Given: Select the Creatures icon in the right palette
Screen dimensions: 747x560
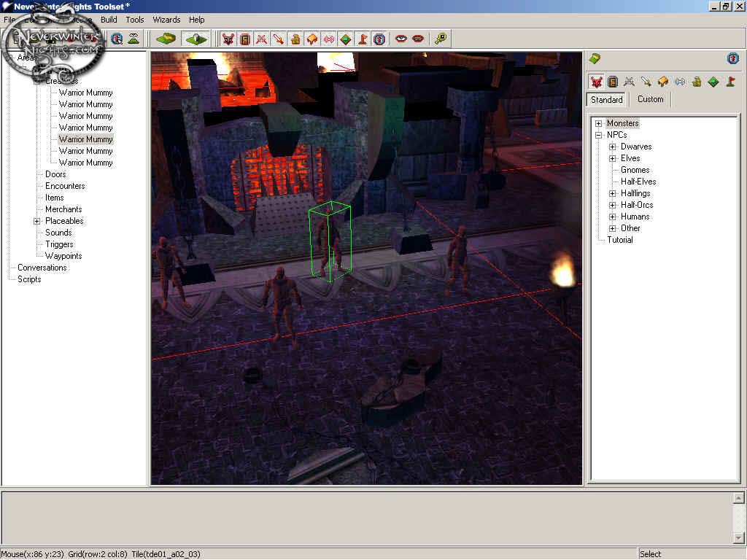Looking at the screenshot, I should [596, 82].
